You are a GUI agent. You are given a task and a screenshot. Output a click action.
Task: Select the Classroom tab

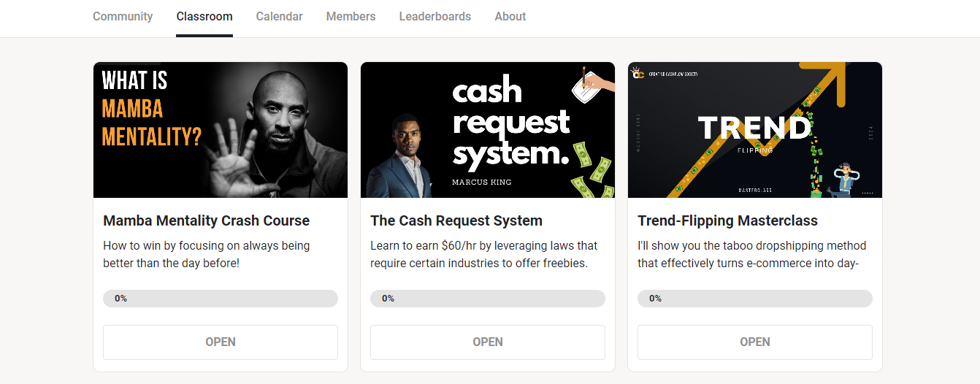[204, 16]
